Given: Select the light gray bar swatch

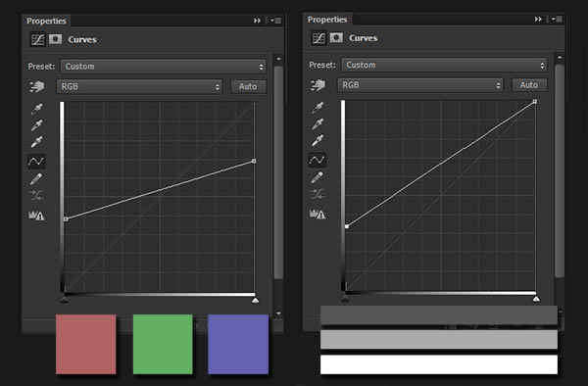Looking at the screenshot, I should click(x=439, y=340).
